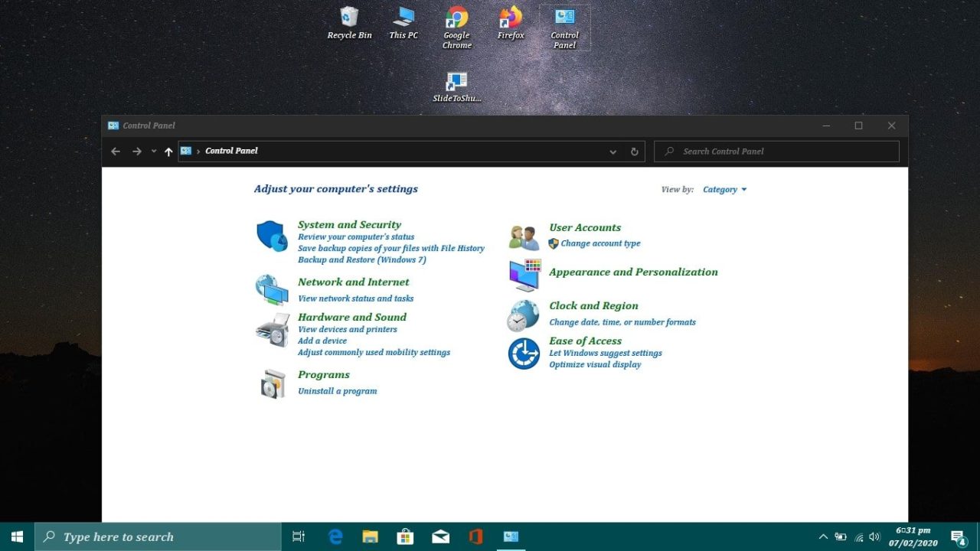Open the View by Category dropdown

tap(724, 190)
